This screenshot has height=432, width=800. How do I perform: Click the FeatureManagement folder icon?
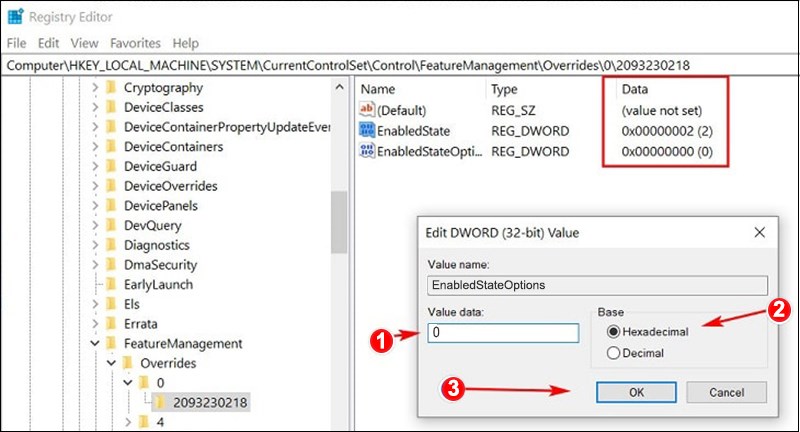coord(111,344)
